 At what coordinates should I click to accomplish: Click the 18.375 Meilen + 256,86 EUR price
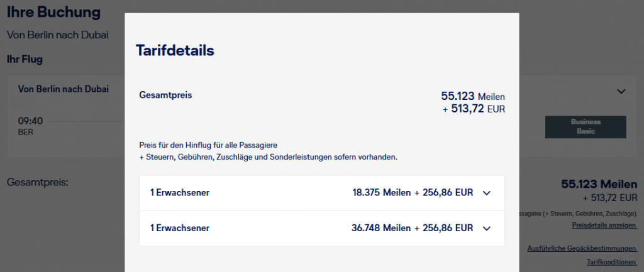[413, 193]
